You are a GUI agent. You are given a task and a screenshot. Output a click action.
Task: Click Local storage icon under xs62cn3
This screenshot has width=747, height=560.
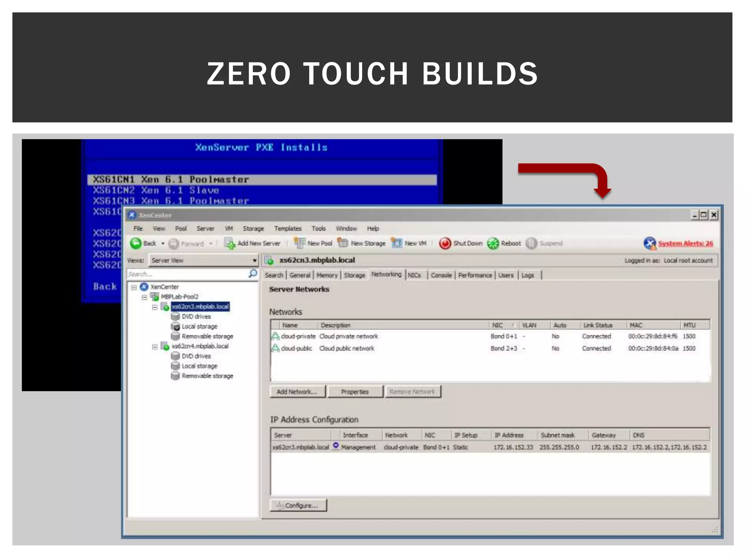(175, 326)
